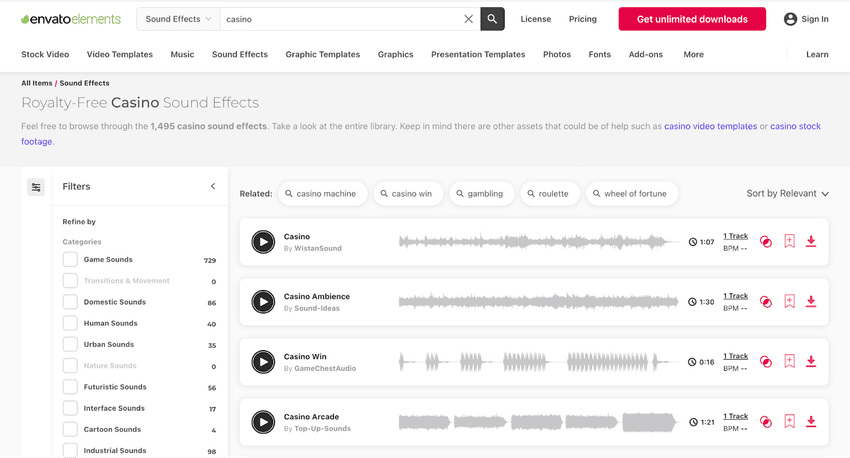The height and width of the screenshot is (458, 850).
Task: Select the wheel of fortune related search
Action: [x=632, y=193]
